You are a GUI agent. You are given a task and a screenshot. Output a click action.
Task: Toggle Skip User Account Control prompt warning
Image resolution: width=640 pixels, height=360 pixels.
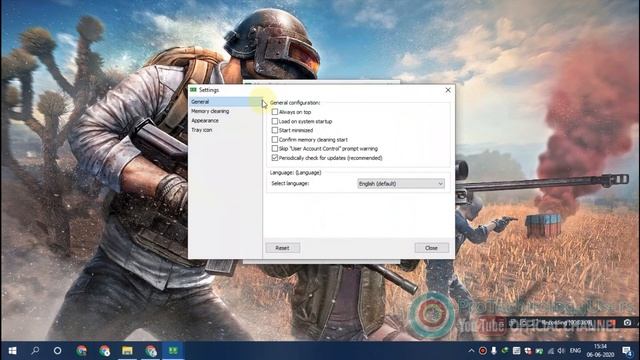point(275,149)
